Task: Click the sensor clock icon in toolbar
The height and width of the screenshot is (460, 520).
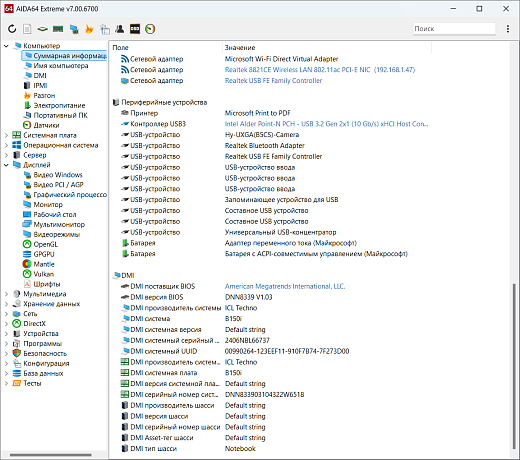Action: (150, 29)
